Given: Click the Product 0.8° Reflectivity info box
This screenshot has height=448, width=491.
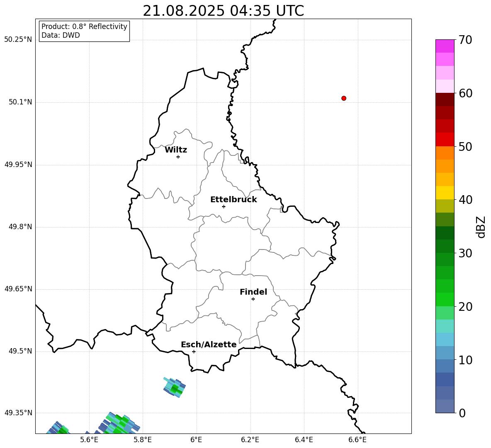Looking at the screenshot, I should (84, 31).
